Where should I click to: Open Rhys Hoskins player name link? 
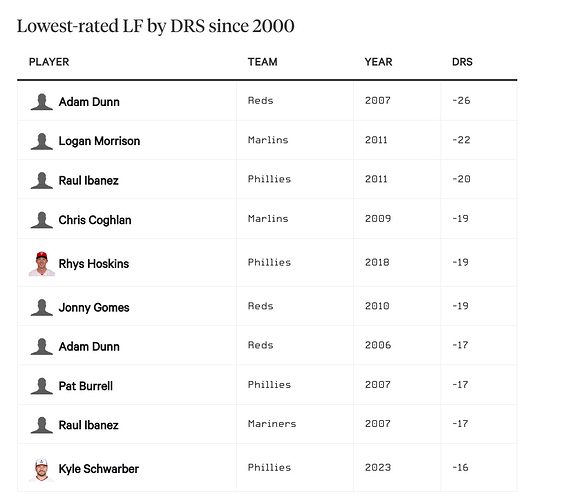[94, 264]
